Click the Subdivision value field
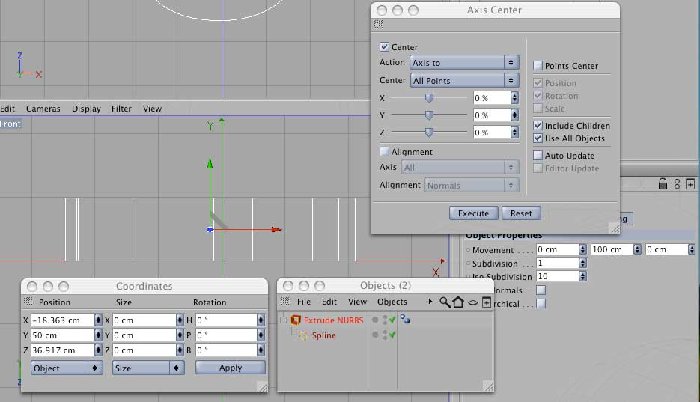Viewport: 700px width, 402px height. (x=558, y=263)
